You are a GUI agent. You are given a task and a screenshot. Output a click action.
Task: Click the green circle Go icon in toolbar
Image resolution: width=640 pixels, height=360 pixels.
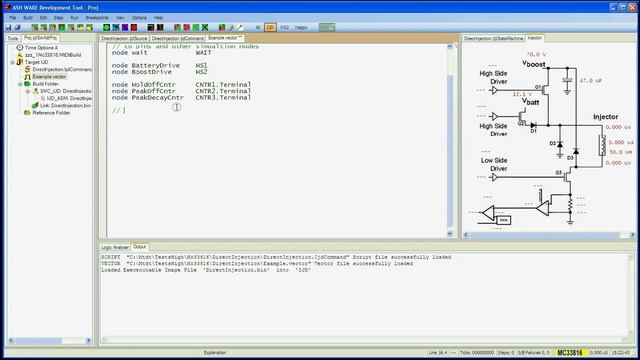107,27
